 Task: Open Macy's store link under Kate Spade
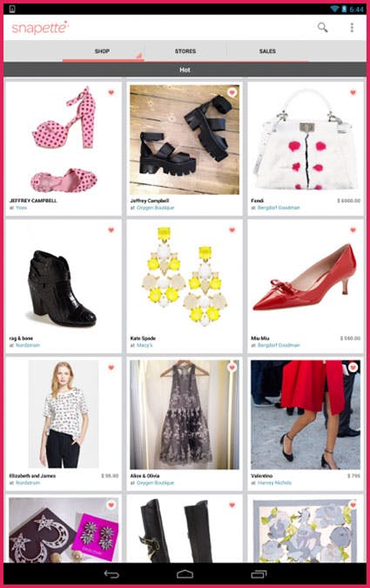[x=145, y=345]
